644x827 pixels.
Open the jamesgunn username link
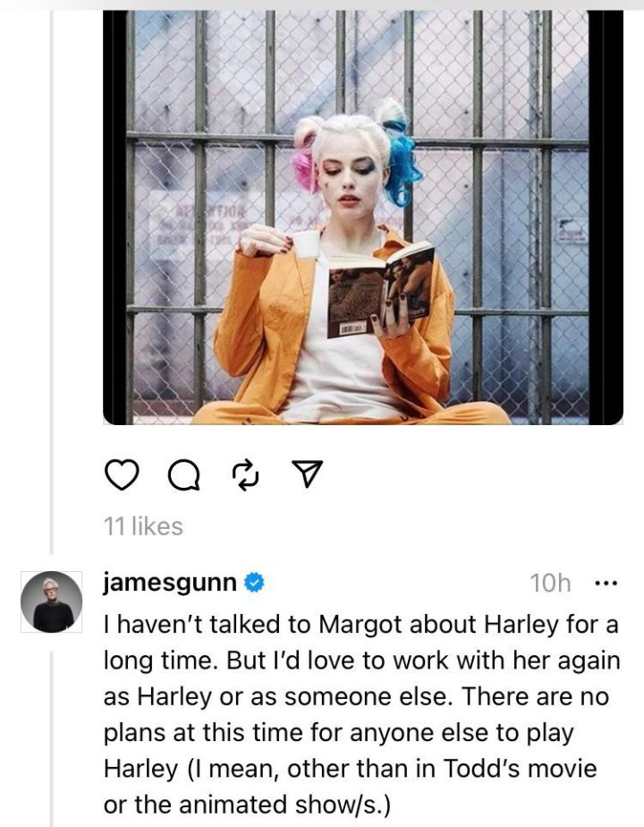click(170, 583)
